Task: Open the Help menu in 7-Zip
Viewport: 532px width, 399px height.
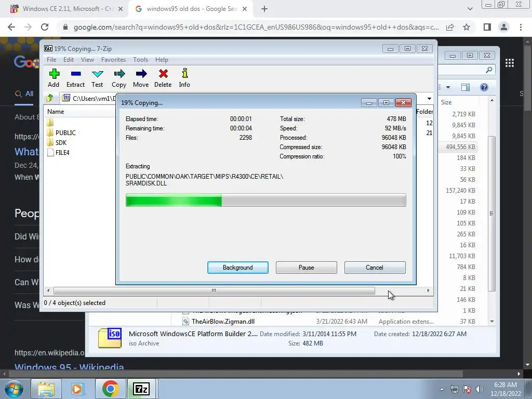Action: (162, 60)
